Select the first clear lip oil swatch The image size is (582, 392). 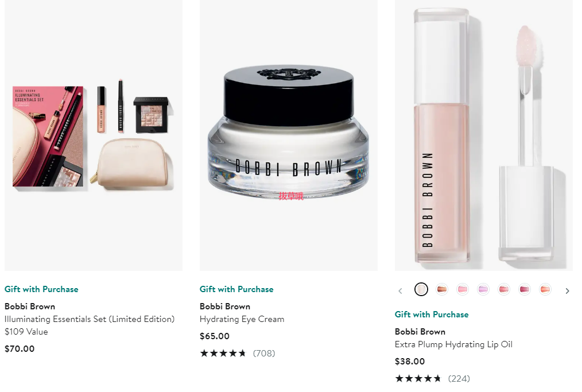pos(421,289)
